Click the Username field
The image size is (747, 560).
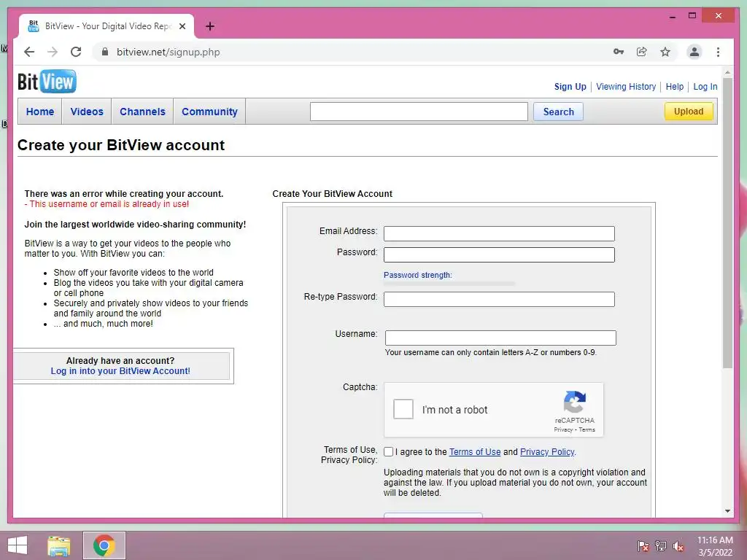[x=500, y=338]
